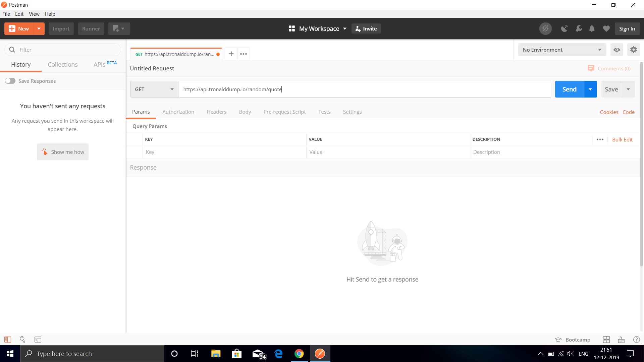
Task: Open the wrench settings icon in header
Action: point(579,29)
